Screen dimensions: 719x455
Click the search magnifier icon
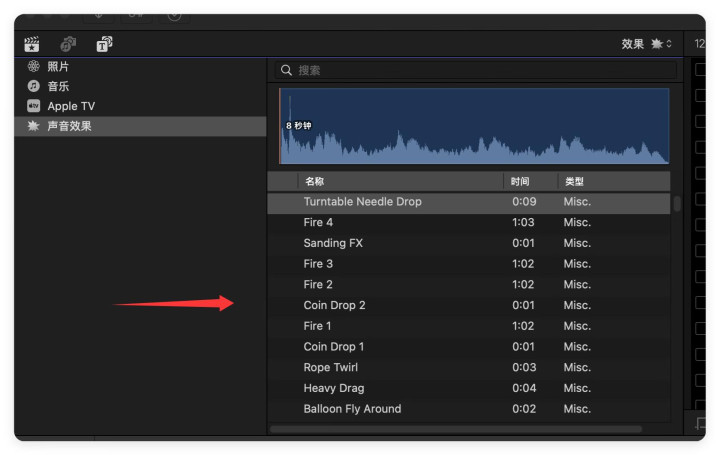[x=286, y=70]
